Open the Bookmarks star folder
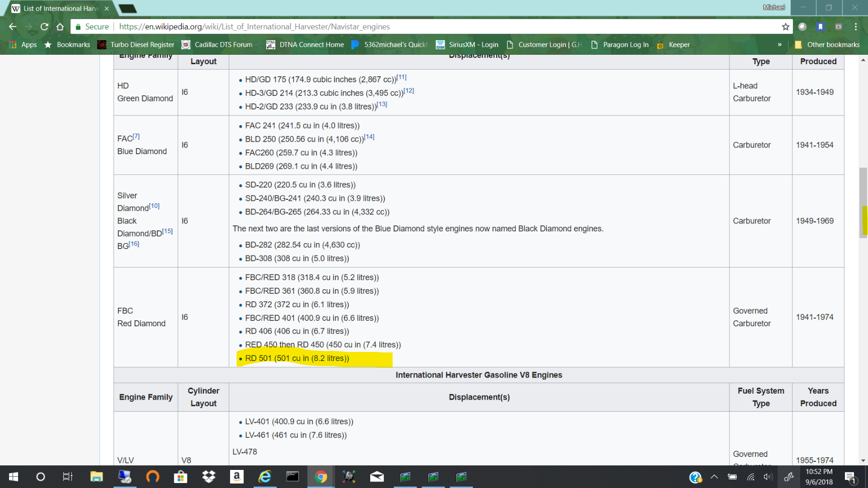Image resolution: width=868 pixels, height=488 pixels. pos(67,45)
